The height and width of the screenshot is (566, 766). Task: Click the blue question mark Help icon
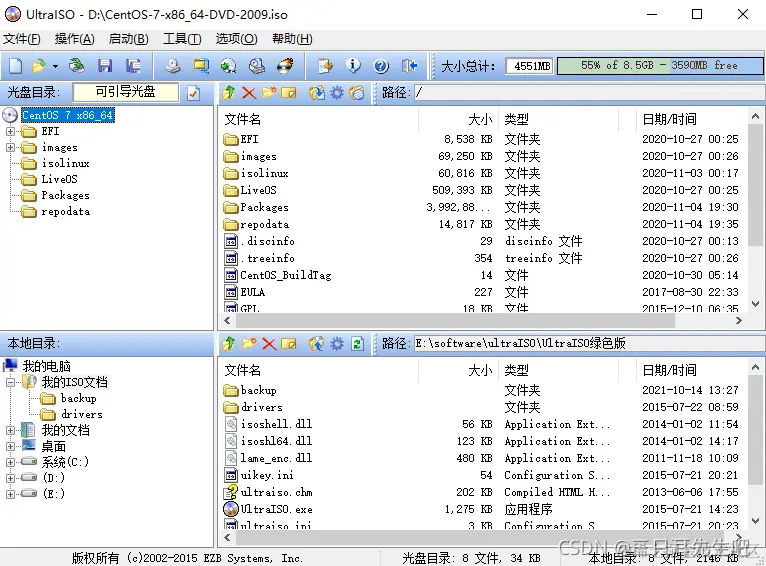coord(381,66)
